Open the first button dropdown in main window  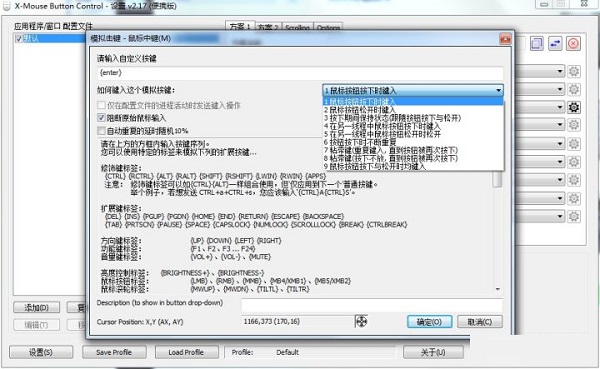(560, 71)
